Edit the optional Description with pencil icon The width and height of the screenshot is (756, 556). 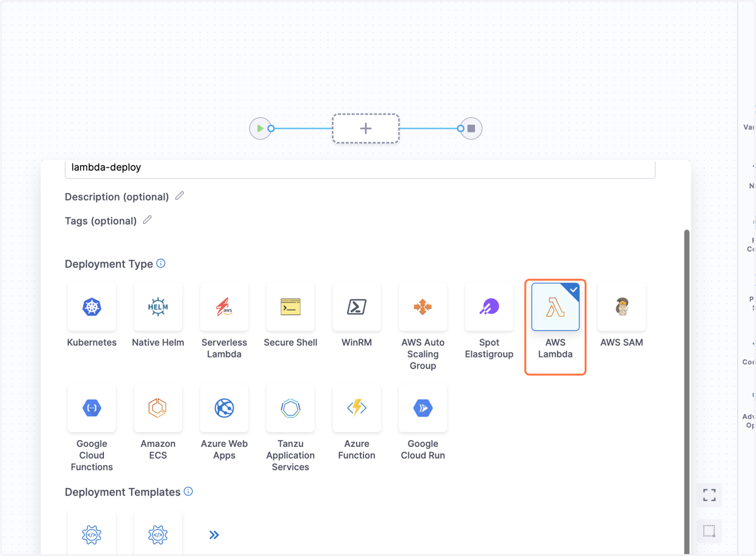pos(180,196)
